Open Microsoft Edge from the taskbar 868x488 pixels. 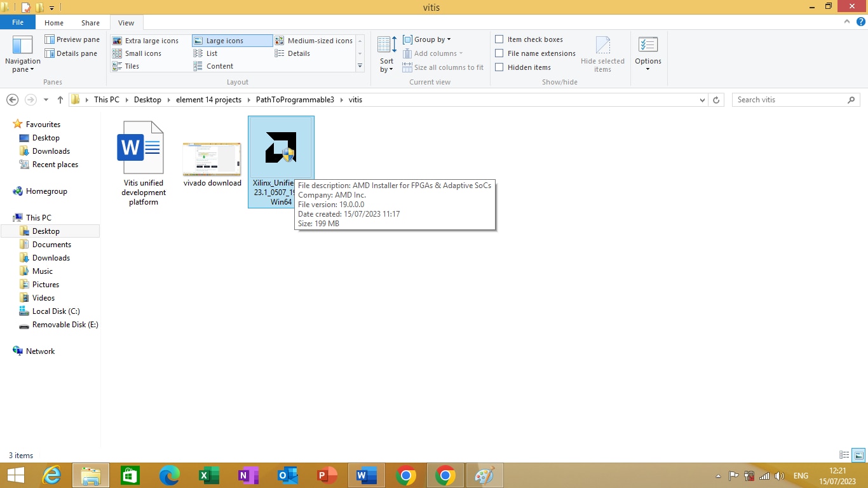[170, 475]
